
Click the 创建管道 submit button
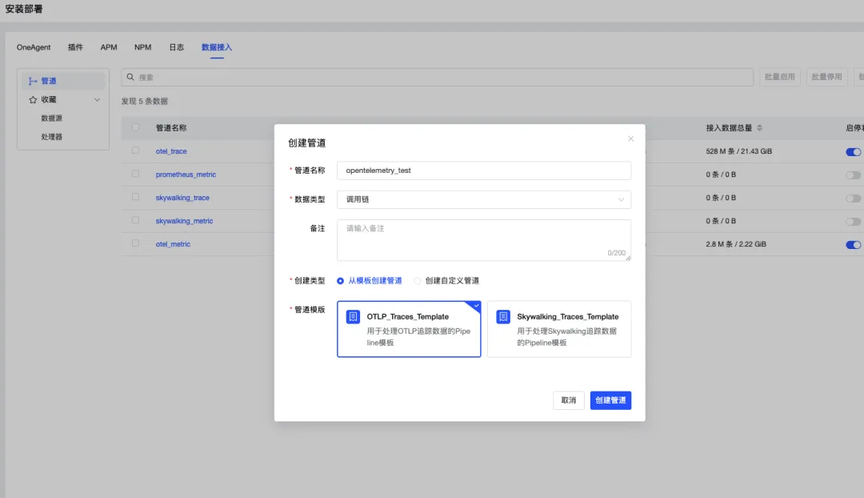point(610,400)
